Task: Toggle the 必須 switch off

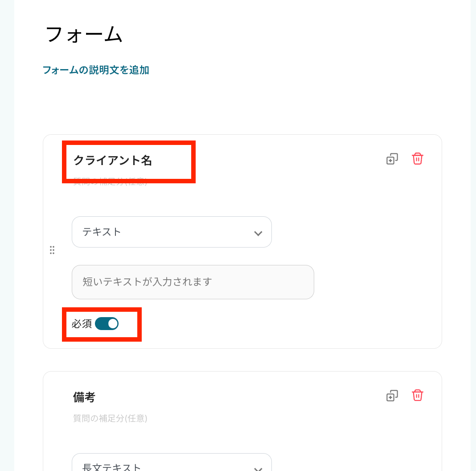Action: [x=107, y=324]
